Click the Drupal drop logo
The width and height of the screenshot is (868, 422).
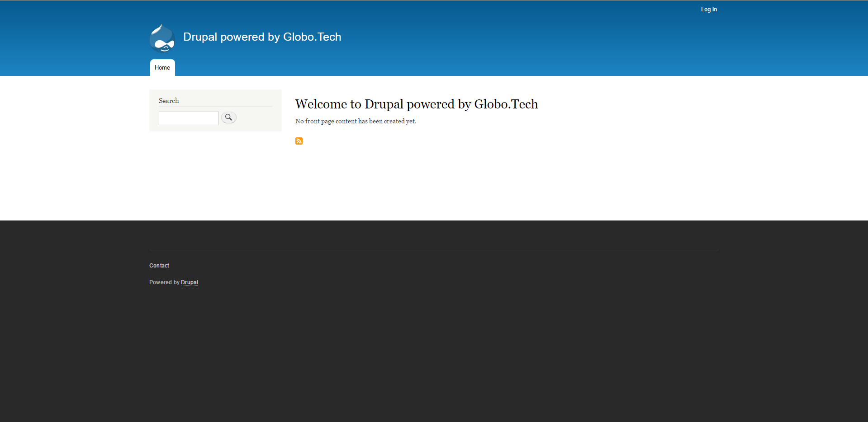click(x=162, y=38)
